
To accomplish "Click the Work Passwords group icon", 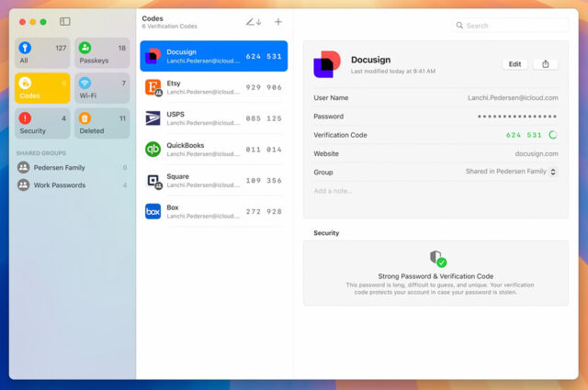I will tap(24, 185).
